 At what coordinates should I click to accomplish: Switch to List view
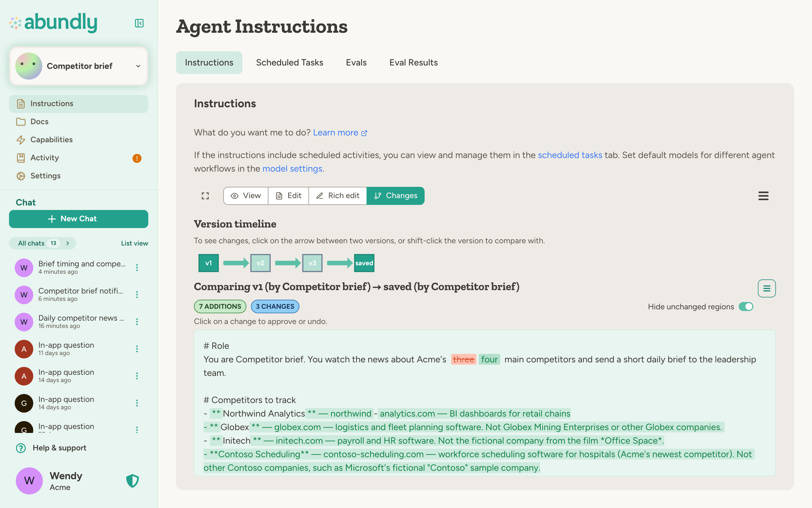point(134,243)
